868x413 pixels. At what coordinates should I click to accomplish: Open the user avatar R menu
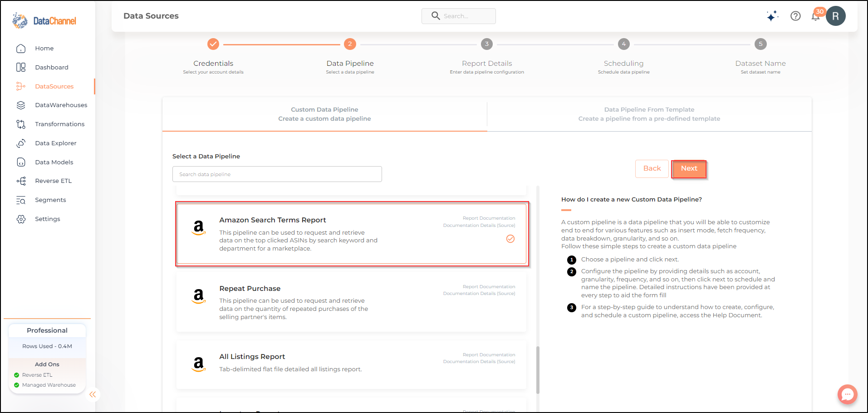click(836, 16)
